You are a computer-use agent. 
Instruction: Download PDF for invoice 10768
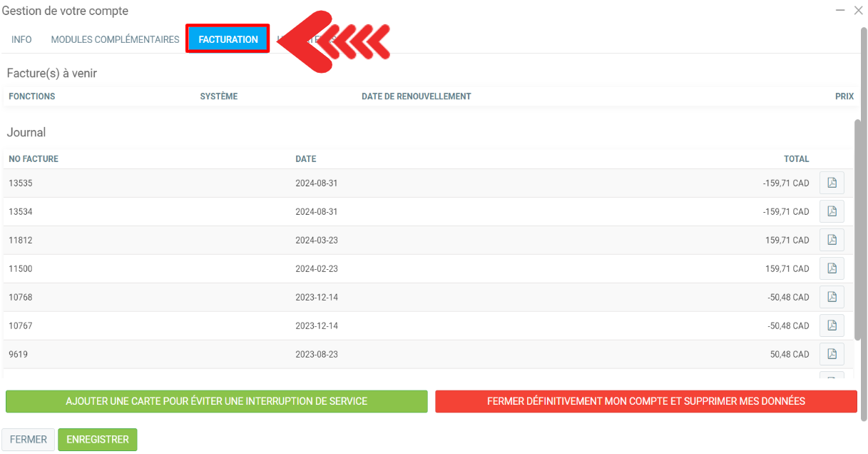point(832,297)
